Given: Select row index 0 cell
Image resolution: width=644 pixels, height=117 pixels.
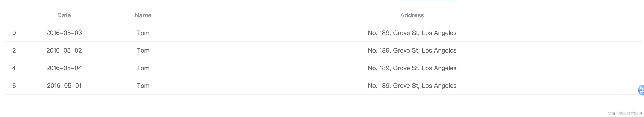Looking at the screenshot, I should pos(14,33).
